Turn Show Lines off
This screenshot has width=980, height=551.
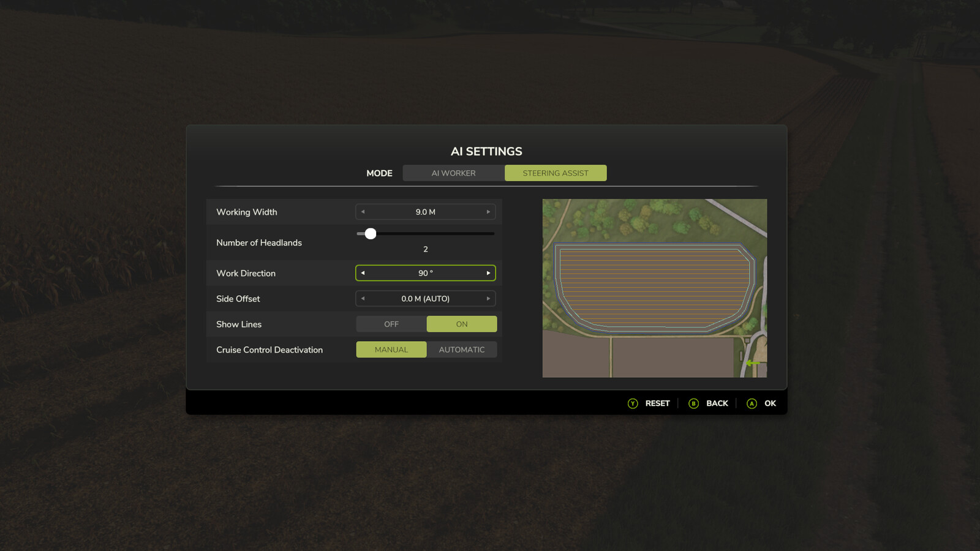click(x=391, y=324)
